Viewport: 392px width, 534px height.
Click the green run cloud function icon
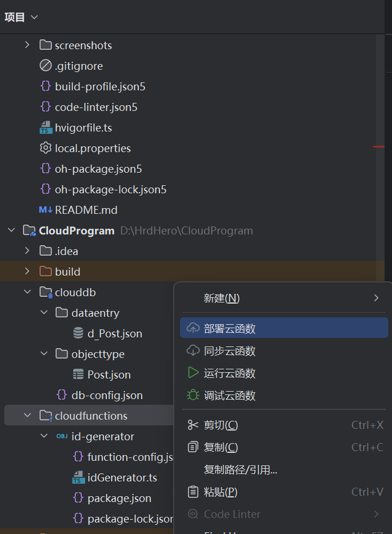[x=193, y=373]
